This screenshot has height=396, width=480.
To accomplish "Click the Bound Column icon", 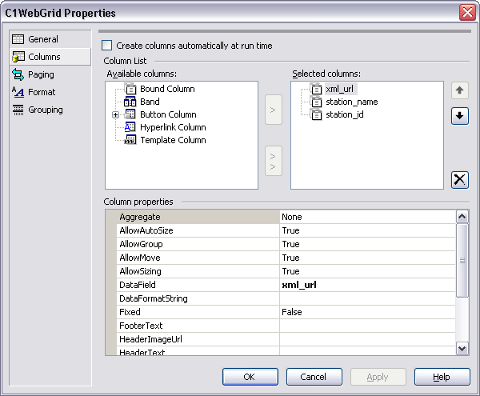I will [130, 89].
